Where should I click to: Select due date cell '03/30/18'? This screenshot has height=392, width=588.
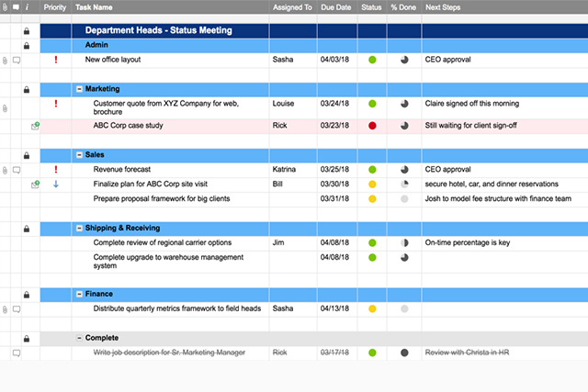tap(337, 185)
